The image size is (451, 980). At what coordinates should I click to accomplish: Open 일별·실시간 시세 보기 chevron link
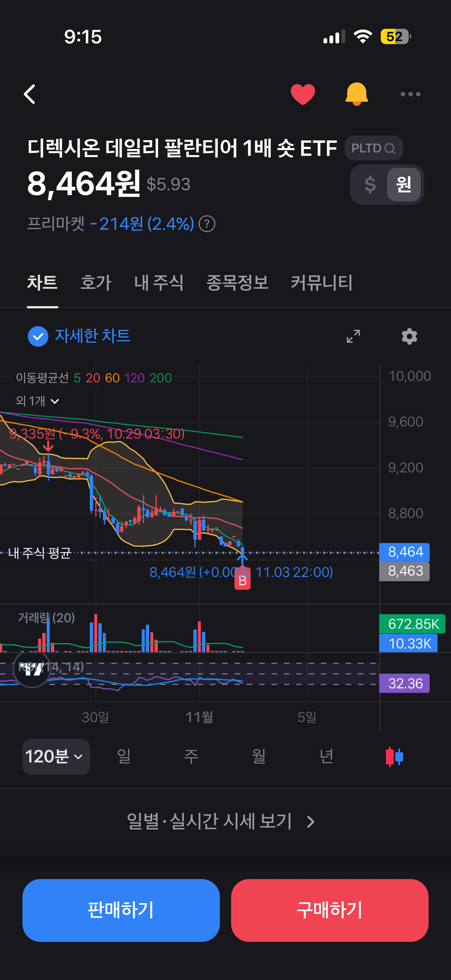point(221,822)
